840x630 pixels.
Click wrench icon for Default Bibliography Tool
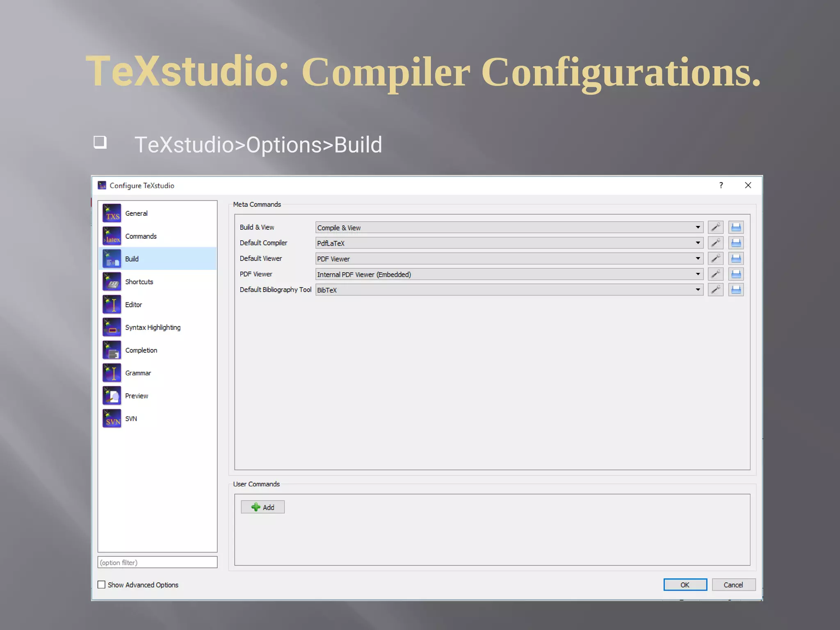coord(715,290)
